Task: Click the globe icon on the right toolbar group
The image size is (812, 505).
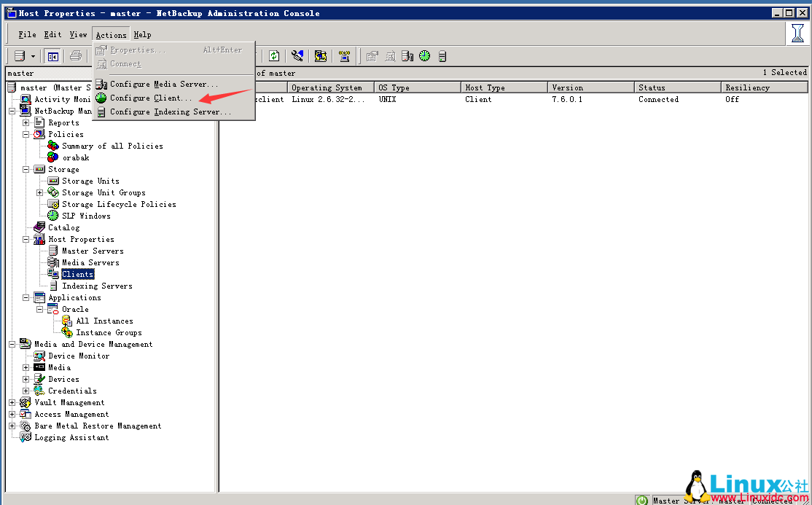Action: (424, 55)
